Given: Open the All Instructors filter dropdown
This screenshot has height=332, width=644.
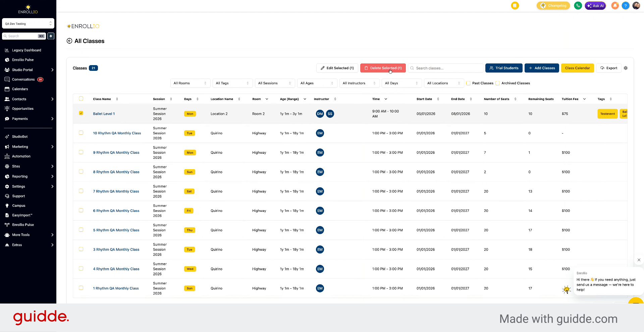Looking at the screenshot, I should 359,83.
